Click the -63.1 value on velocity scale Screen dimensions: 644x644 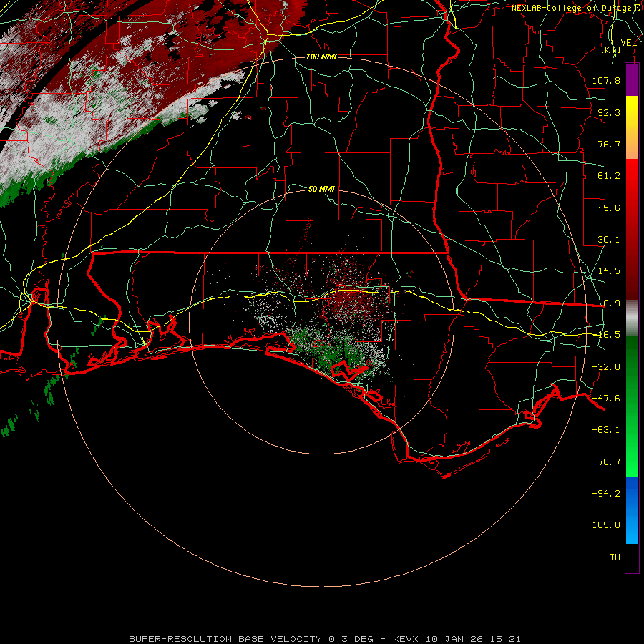coord(606,430)
